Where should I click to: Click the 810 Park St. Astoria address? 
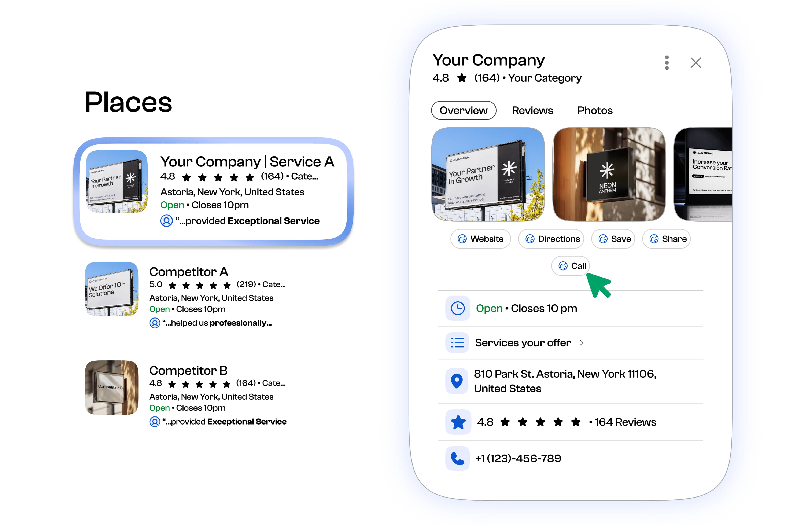point(565,381)
